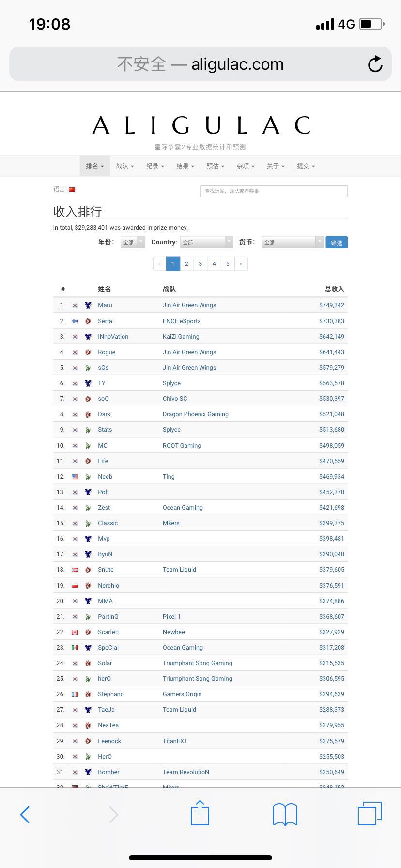Click the US flag beside Neeb

point(75,477)
